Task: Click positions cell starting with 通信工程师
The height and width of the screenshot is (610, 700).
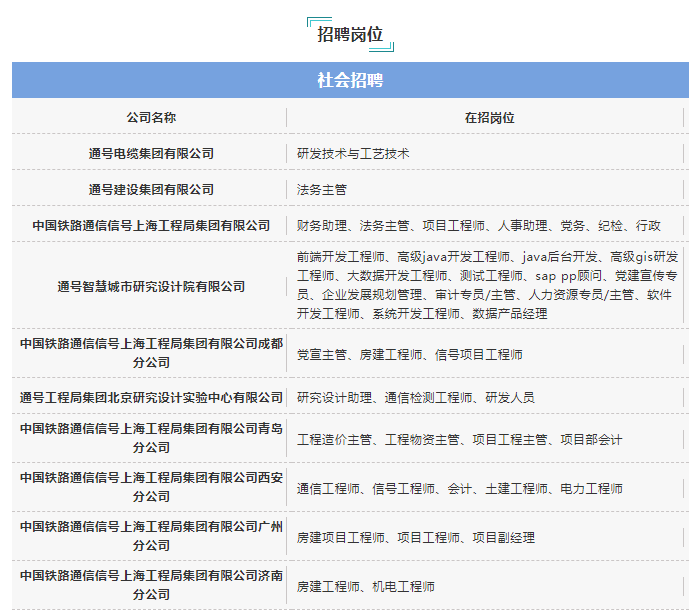Action: click(x=459, y=489)
